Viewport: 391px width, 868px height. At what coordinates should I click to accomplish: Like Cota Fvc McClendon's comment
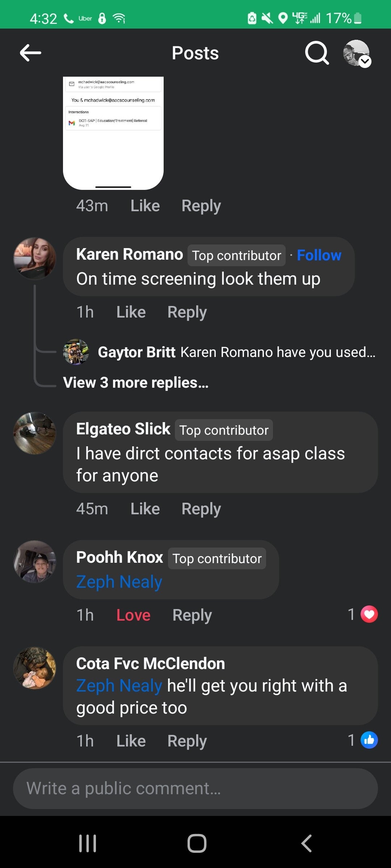[131, 741]
